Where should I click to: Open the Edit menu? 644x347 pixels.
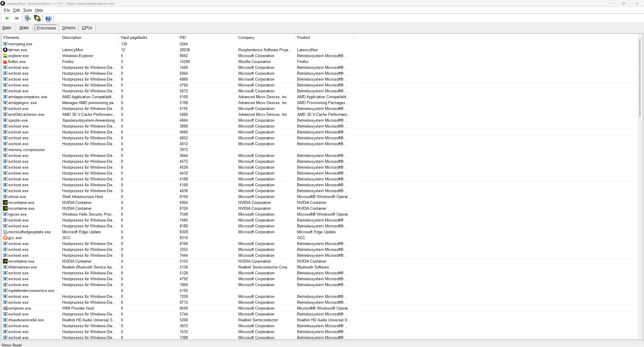(x=16, y=10)
